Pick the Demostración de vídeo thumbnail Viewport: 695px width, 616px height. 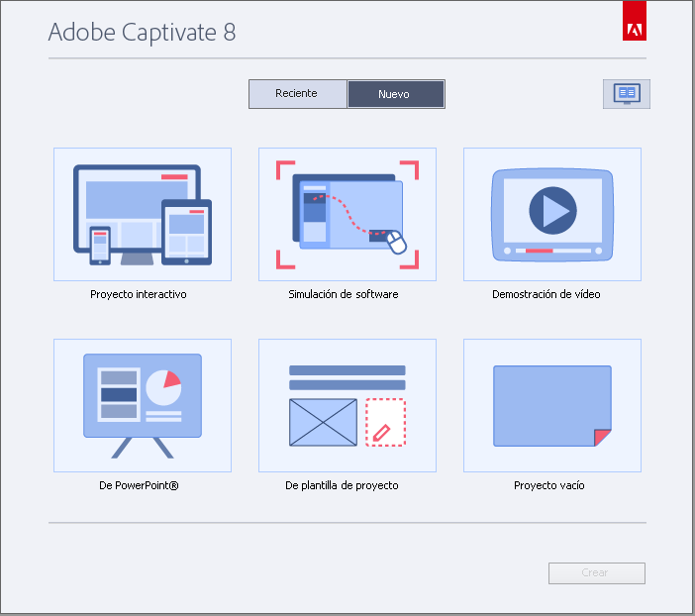click(552, 214)
